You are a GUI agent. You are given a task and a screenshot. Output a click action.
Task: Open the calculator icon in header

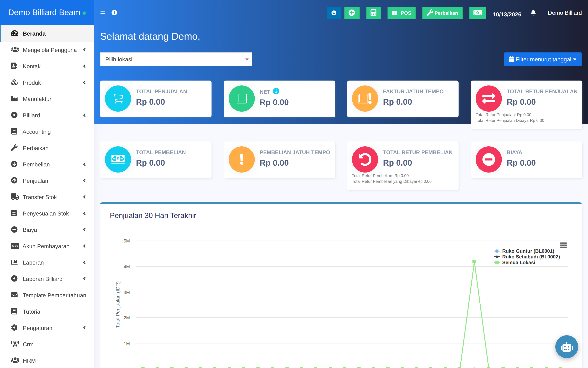click(x=373, y=13)
